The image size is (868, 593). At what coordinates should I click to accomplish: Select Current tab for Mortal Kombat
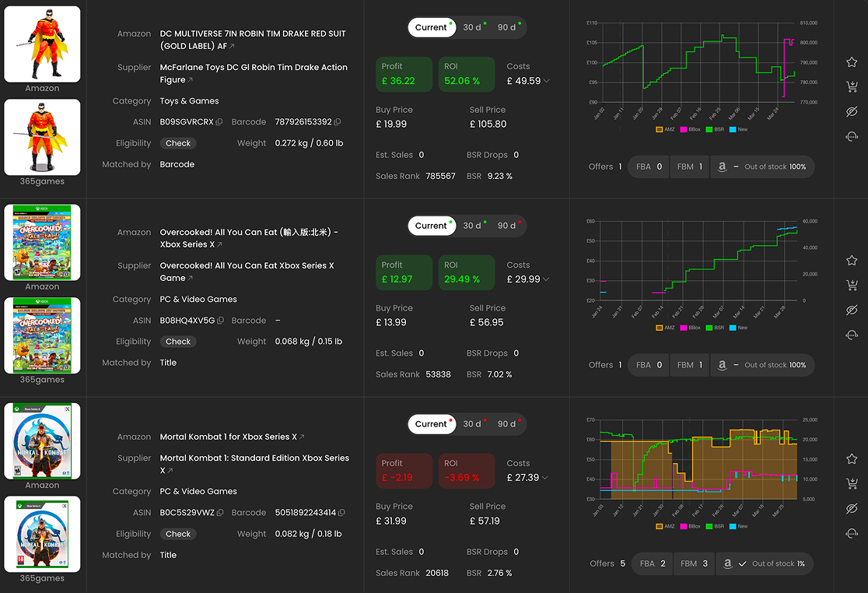(x=432, y=423)
